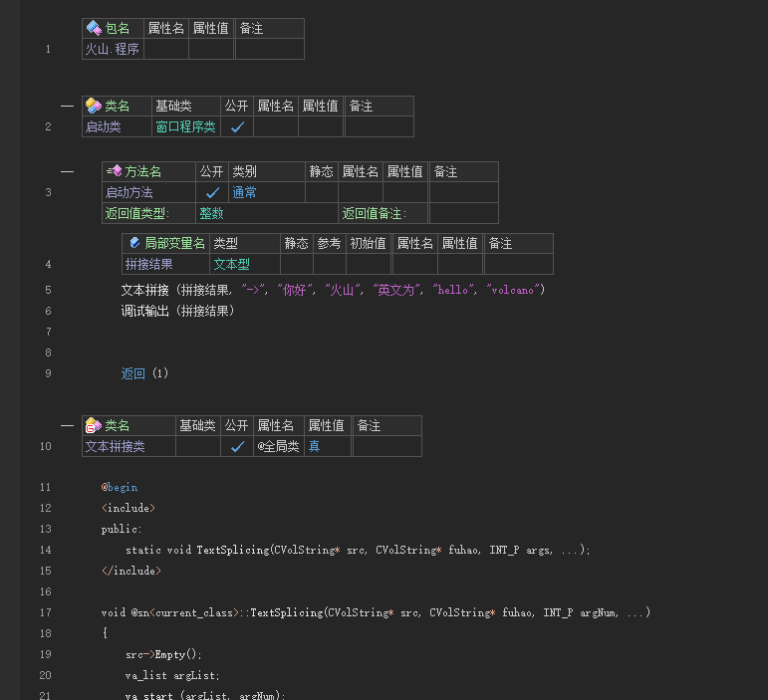768x700 pixels.
Task: Uncheck 公开 for 文本拼接类
Action: click(x=237, y=447)
